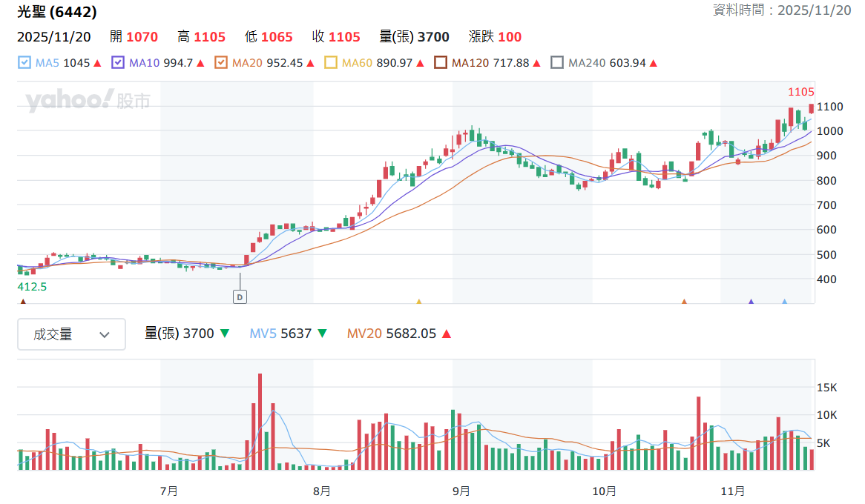This screenshot has width=865, height=504.
Task: Enable the MA60 moving average checkbox
Action: point(330,63)
